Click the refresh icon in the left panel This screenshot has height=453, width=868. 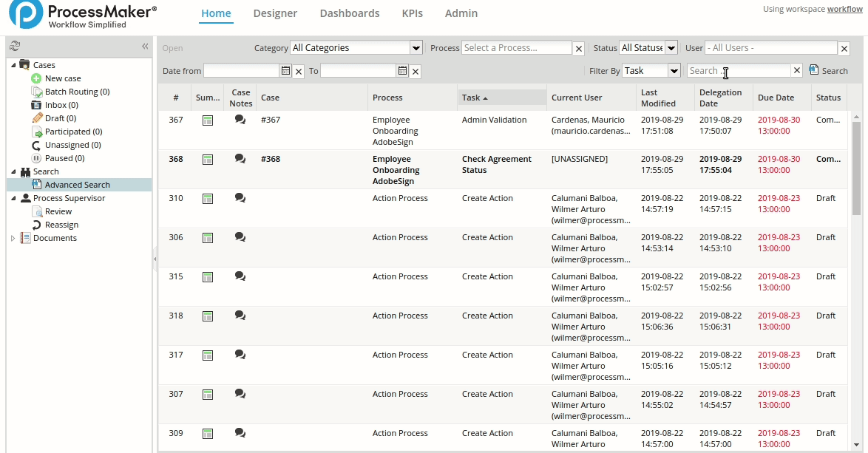point(15,47)
